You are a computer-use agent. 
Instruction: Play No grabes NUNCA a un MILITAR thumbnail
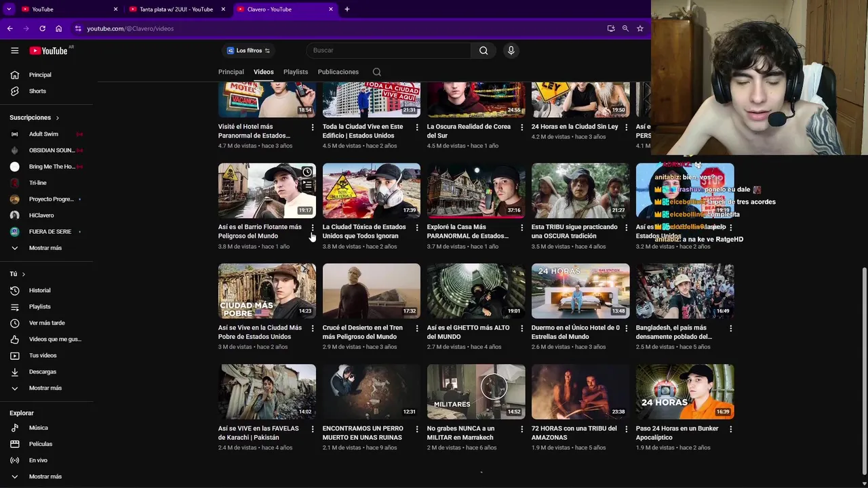(476, 392)
